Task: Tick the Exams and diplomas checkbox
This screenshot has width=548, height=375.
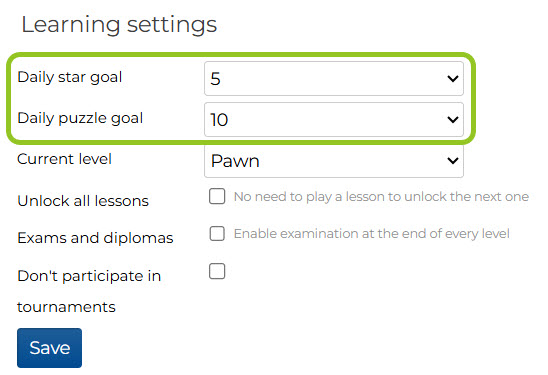Action: [x=217, y=233]
